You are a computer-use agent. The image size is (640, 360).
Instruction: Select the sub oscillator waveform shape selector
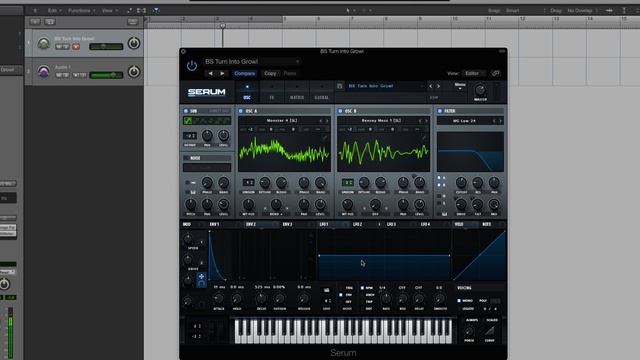[207, 120]
